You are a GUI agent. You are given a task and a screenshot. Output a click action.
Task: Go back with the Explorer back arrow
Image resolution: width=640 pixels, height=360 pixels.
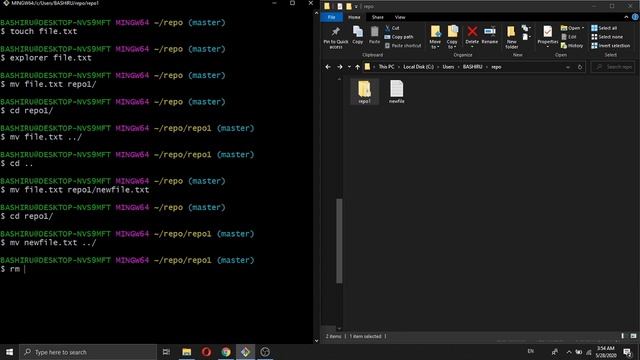[328, 67]
